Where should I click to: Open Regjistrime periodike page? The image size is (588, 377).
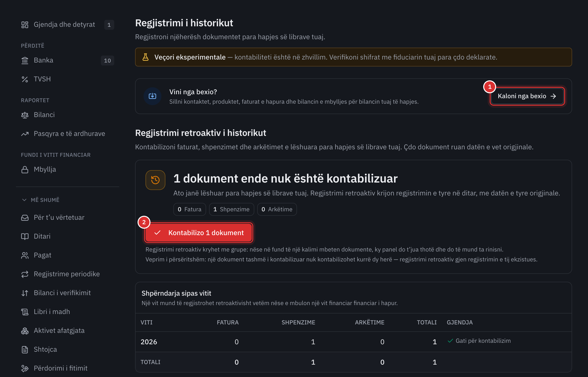(68, 274)
